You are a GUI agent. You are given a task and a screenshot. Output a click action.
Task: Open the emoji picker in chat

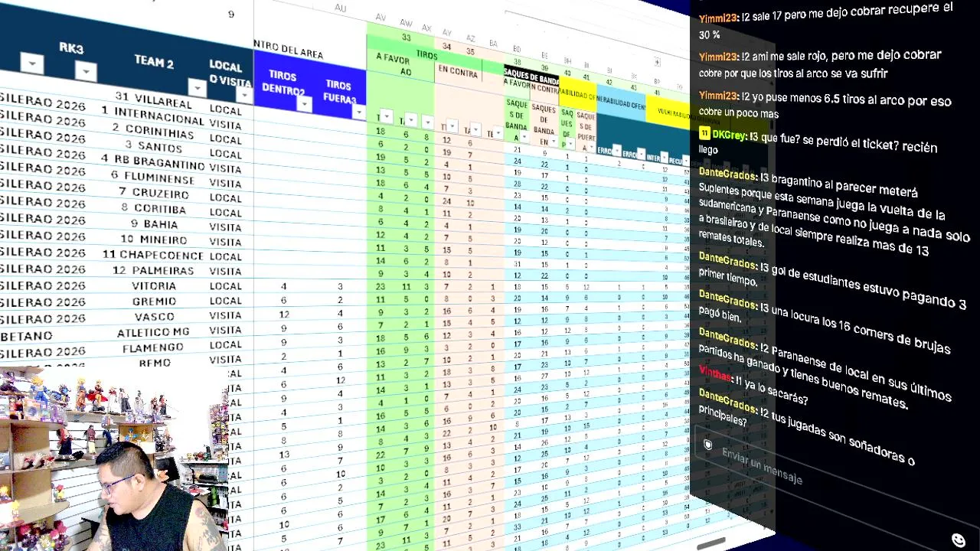click(959, 540)
